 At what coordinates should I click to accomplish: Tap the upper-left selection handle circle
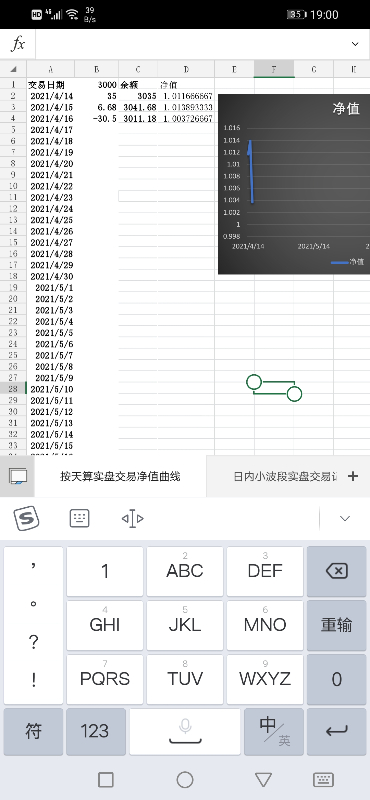point(254,381)
